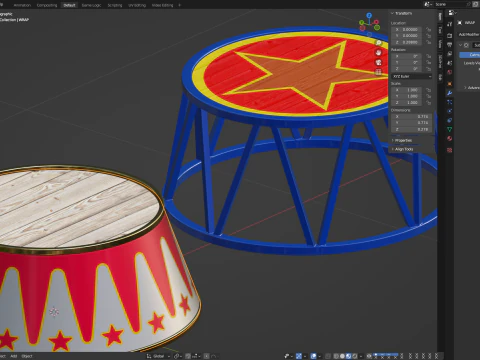480x360 pixels.
Task: Switch to the Compositing workspace tab
Action: (47, 5)
